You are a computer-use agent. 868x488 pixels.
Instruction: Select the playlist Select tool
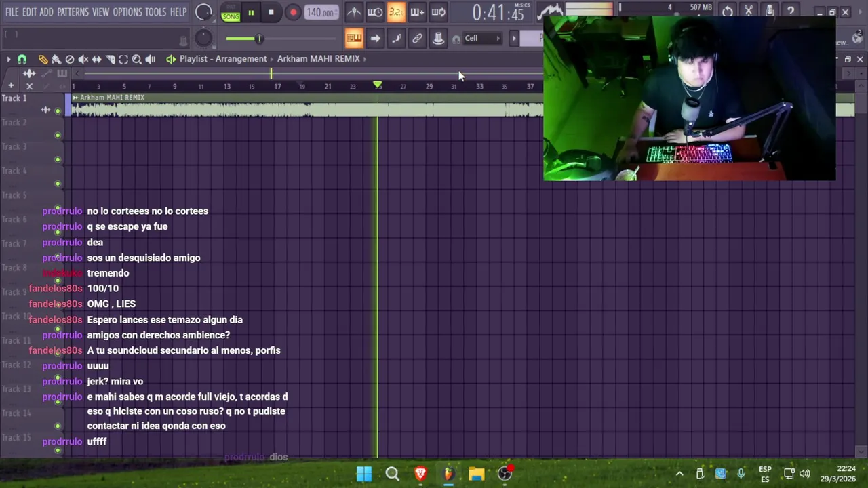point(123,59)
